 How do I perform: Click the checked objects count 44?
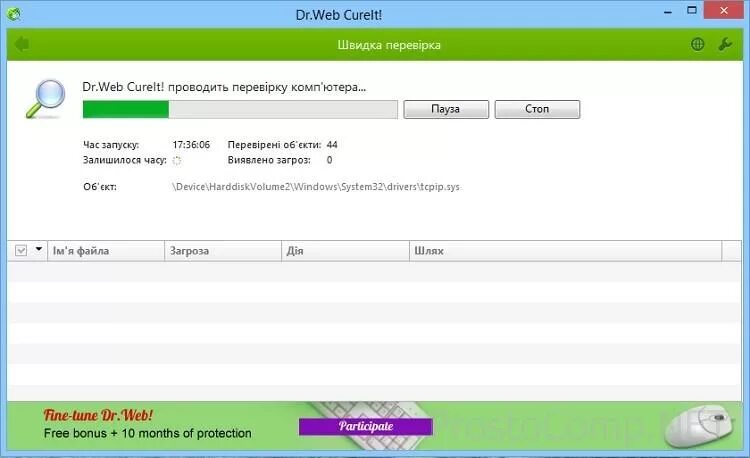point(332,145)
